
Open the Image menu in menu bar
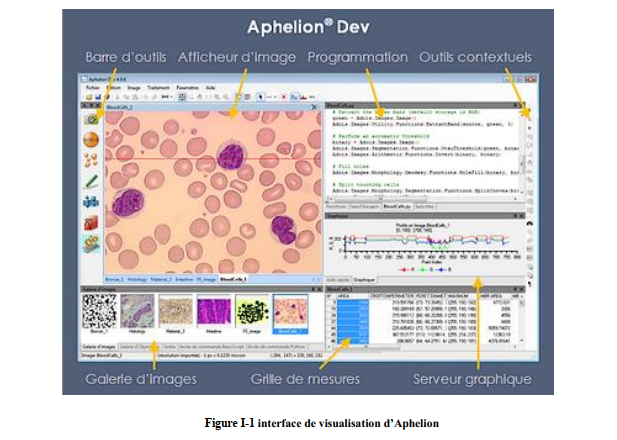(x=134, y=88)
